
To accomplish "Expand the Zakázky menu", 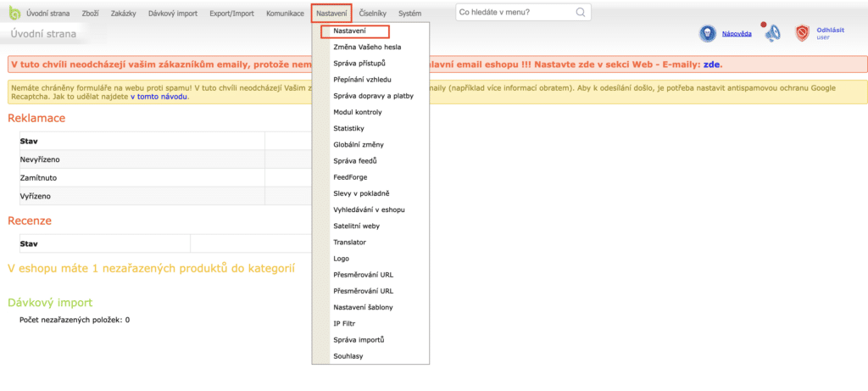I will point(124,14).
